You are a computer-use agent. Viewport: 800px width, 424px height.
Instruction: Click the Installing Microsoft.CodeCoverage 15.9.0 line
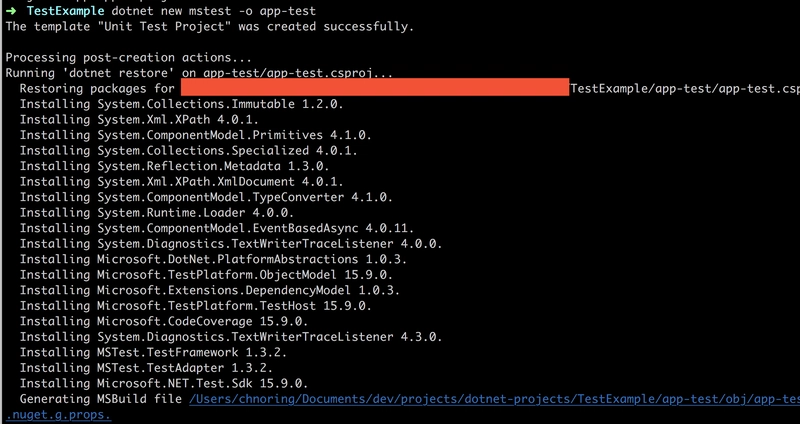point(164,321)
